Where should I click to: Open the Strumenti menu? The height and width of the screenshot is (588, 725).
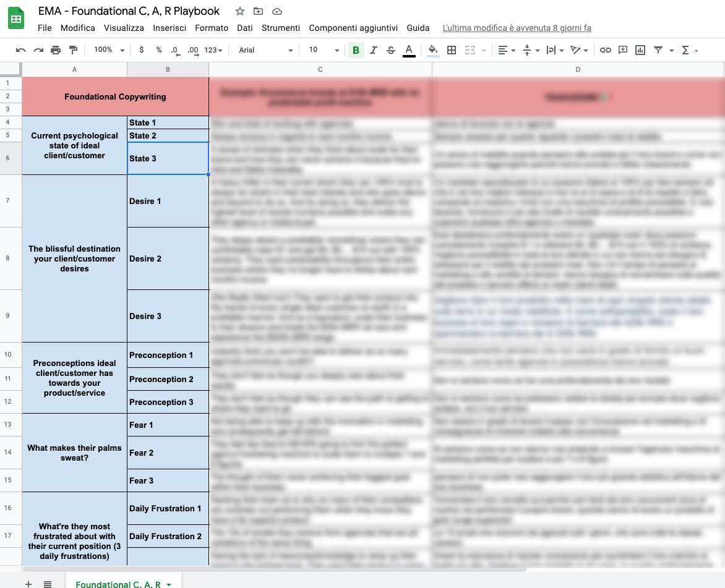(x=281, y=28)
